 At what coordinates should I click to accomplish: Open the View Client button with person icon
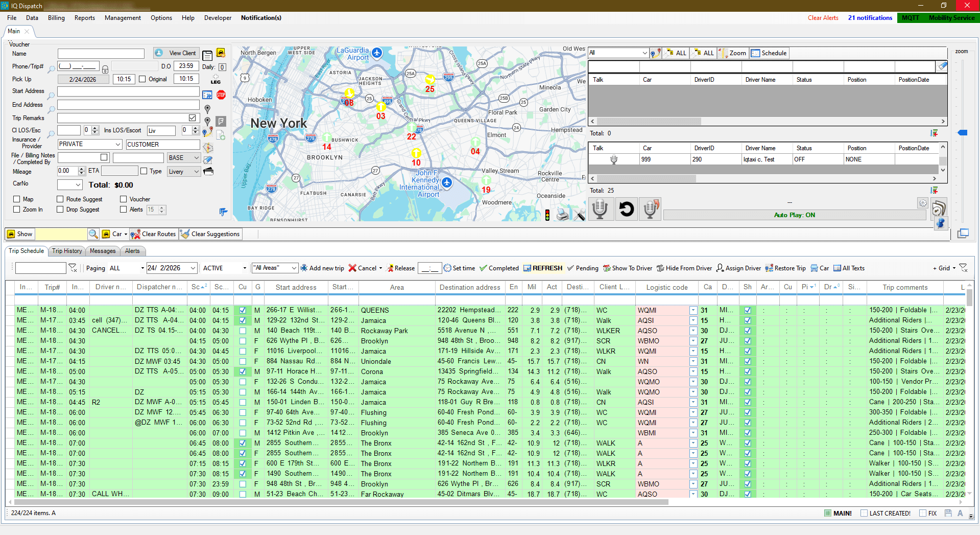[x=176, y=53]
